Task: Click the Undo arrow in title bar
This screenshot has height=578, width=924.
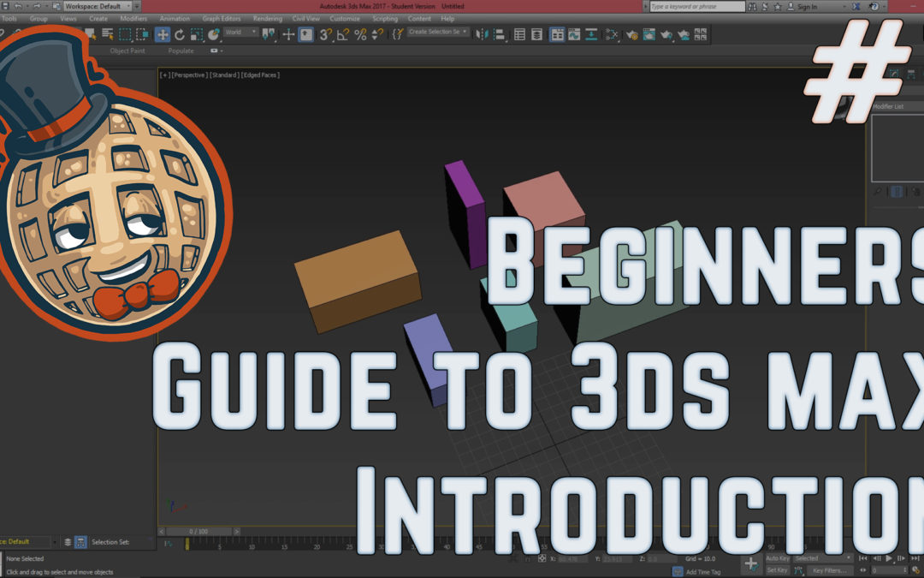Action: coord(18,6)
